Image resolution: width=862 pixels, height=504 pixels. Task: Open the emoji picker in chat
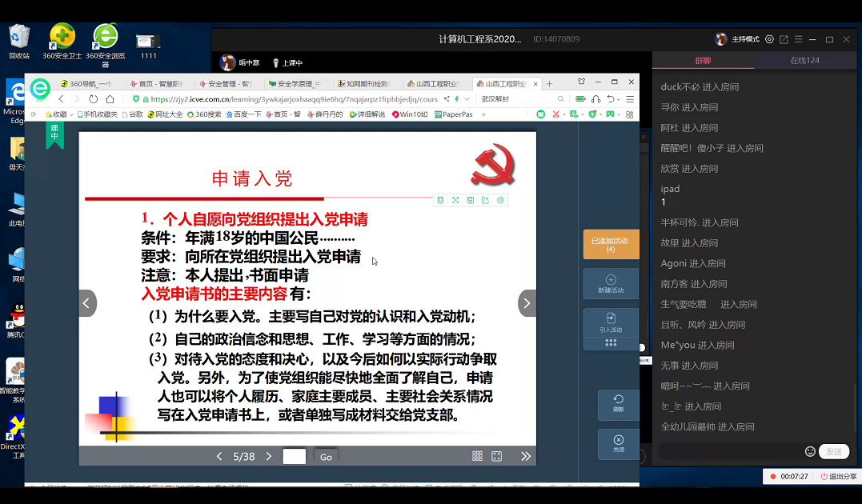810,451
